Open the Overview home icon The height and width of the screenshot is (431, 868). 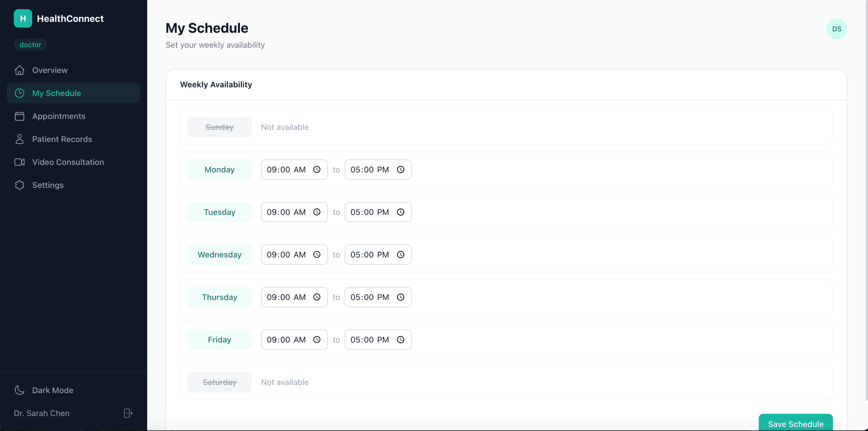pyautogui.click(x=20, y=70)
